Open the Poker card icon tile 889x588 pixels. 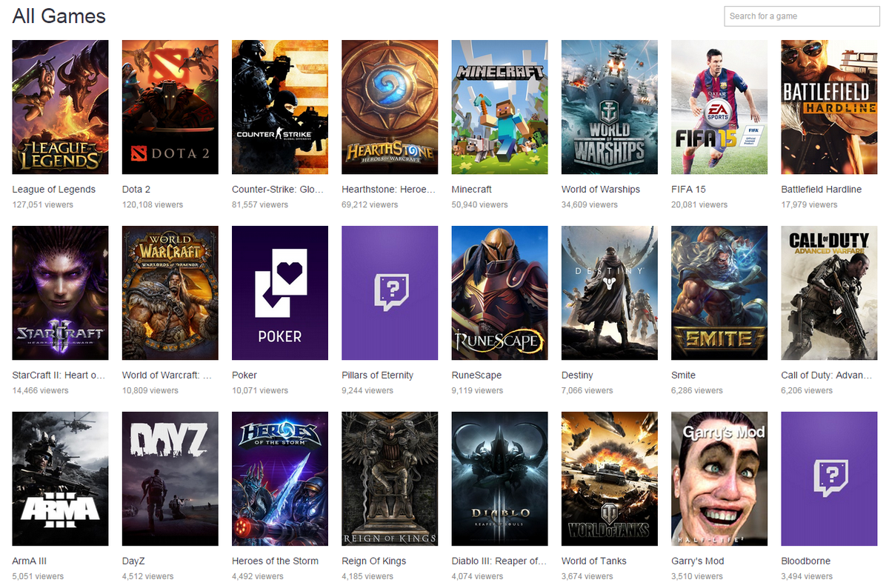pos(280,293)
